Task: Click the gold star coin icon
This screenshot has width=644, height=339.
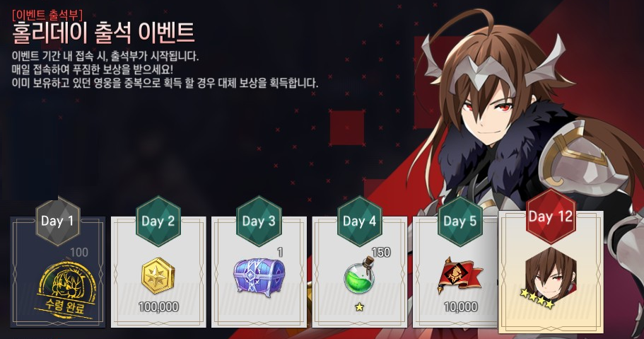Action: click(158, 275)
